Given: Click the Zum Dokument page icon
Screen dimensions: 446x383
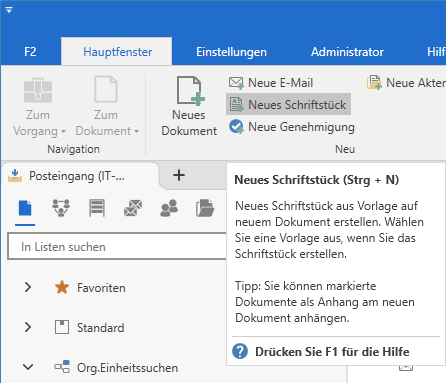Looking at the screenshot, I should (106, 89).
